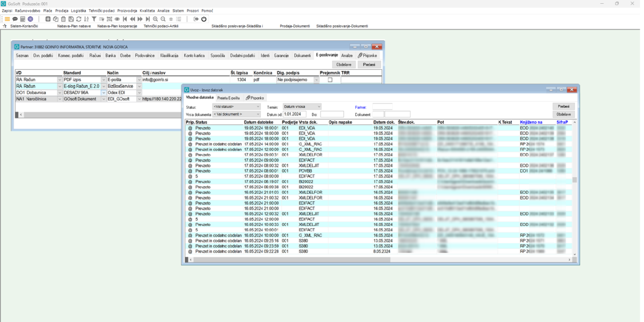The height and width of the screenshot is (322, 644).
Task: Click the Knjiženo na column header
Action: (x=531, y=122)
